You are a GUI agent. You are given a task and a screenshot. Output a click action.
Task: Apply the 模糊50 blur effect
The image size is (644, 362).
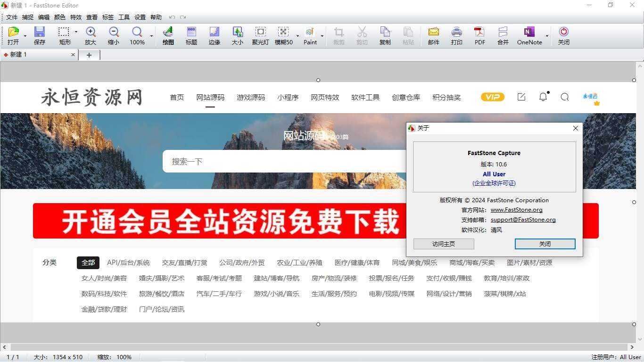point(283,35)
